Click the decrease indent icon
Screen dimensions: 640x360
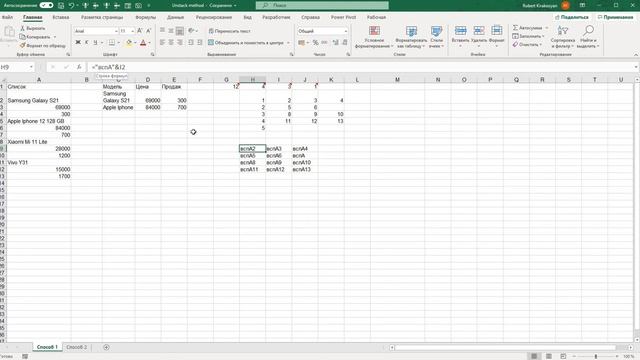[191, 42]
